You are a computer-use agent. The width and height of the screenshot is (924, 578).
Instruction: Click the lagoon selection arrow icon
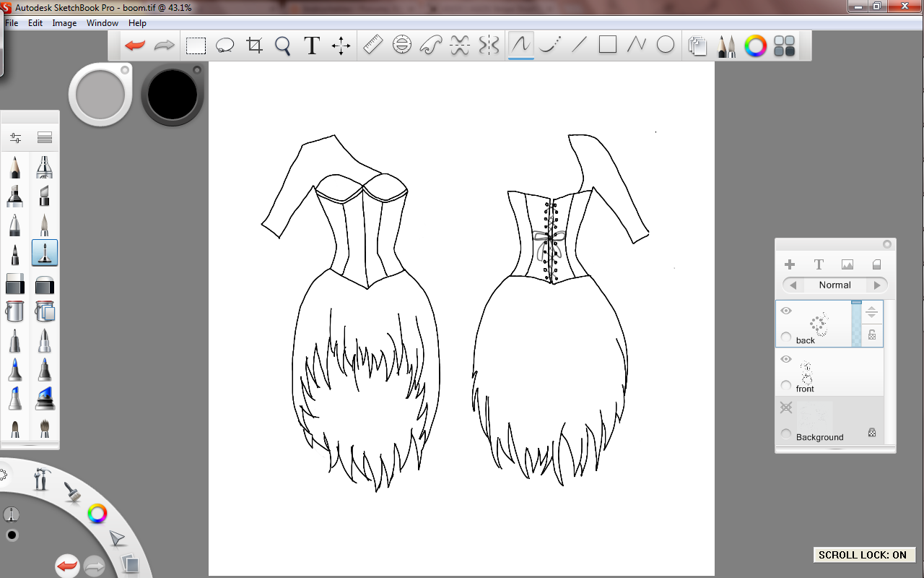coord(117,538)
